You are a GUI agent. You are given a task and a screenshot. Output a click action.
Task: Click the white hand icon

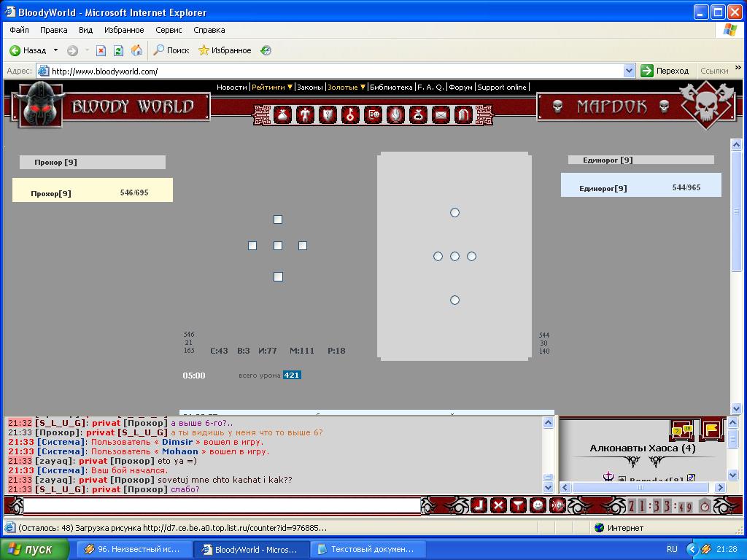tap(395, 114)
